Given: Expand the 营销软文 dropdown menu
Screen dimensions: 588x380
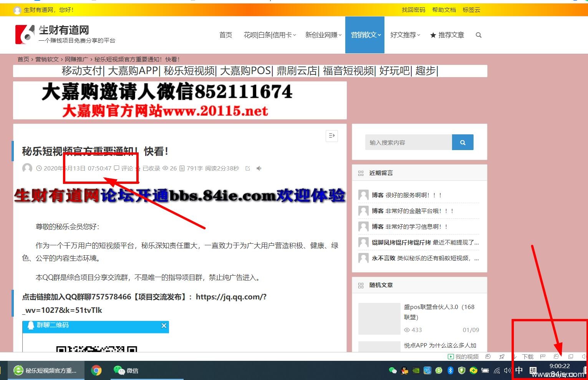Looking at the screenshot, I should [365, 35].
